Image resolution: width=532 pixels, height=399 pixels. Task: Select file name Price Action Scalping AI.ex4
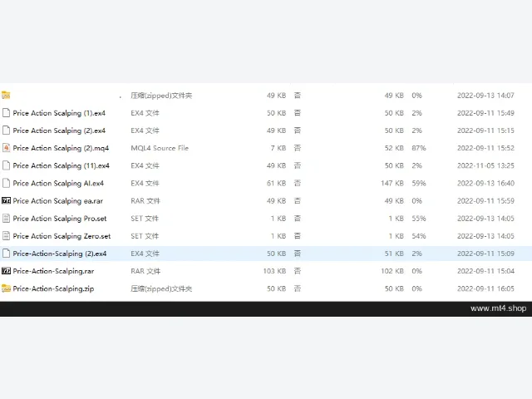(58, 184)
